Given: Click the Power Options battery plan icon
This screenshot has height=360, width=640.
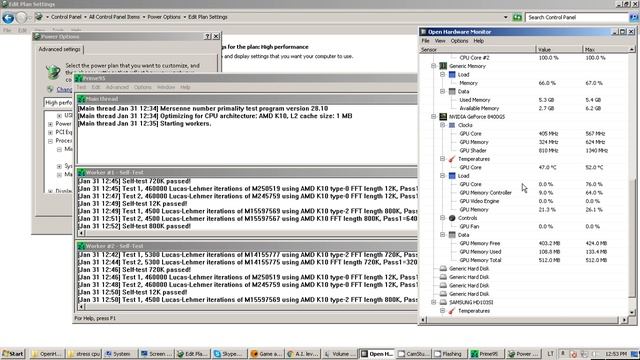Looking at the screenshot, I should pos(53,72).
